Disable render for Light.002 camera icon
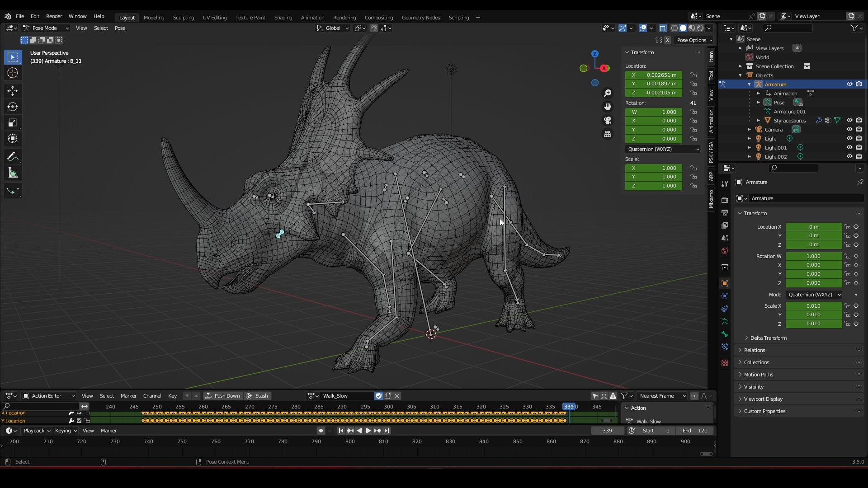Screen dimensions: 868x488 point(859,156)
